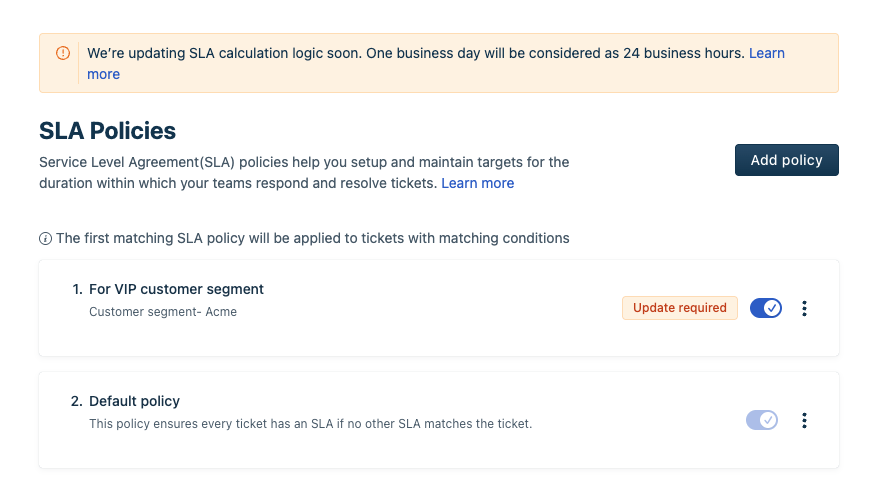Open Learn more link under SLA Policies description
Screen dimensions: 886x499
[x=477, y=183]
